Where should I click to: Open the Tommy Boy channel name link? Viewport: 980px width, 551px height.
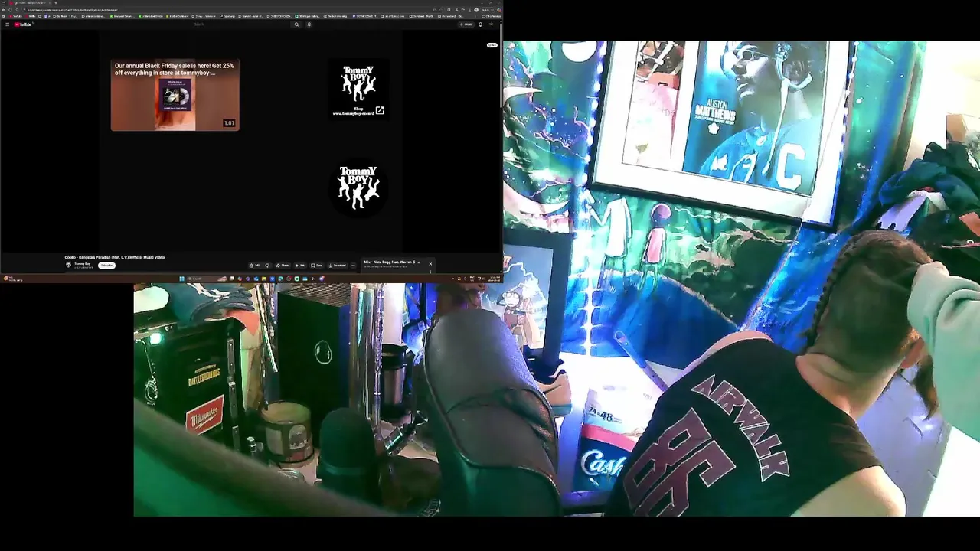coord(83,264)
